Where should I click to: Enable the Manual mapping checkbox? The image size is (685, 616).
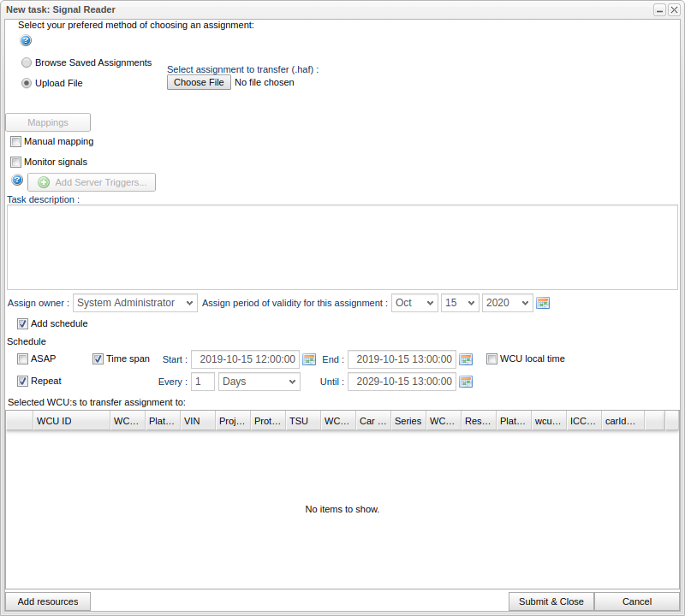[16, 142]
